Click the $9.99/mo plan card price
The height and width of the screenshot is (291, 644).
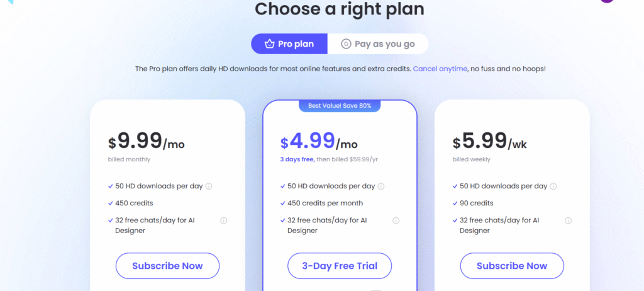[146, 141]
